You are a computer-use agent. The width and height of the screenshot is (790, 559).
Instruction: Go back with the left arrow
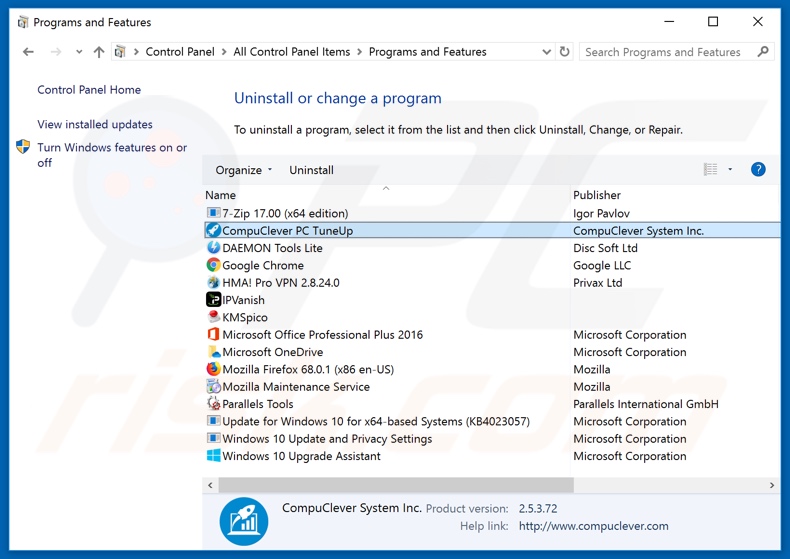(x=28, y=51)
